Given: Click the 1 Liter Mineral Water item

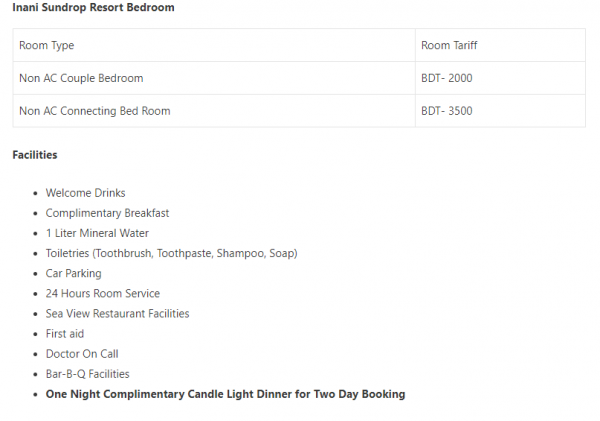Looking at the screenshot, I should click(97, 233).
